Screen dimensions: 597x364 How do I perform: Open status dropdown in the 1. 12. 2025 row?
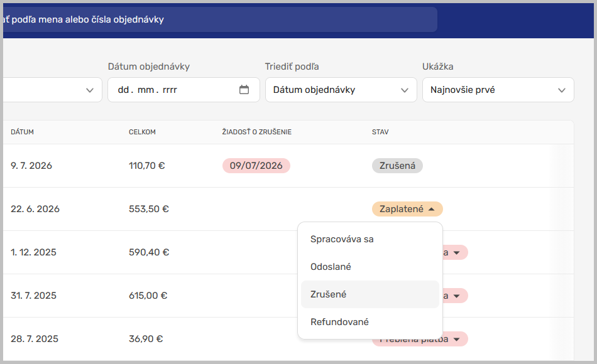point(456,252)
